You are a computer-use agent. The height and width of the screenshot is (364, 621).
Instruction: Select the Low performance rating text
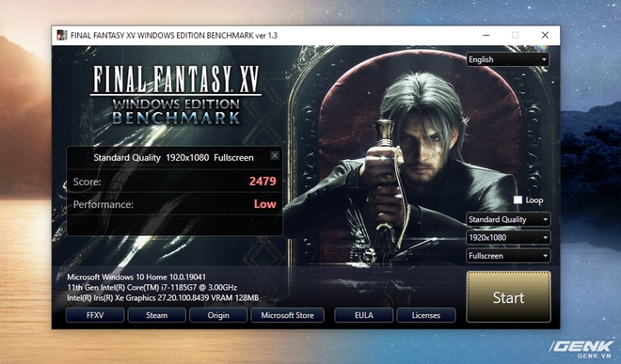click(x=265, y=204)
